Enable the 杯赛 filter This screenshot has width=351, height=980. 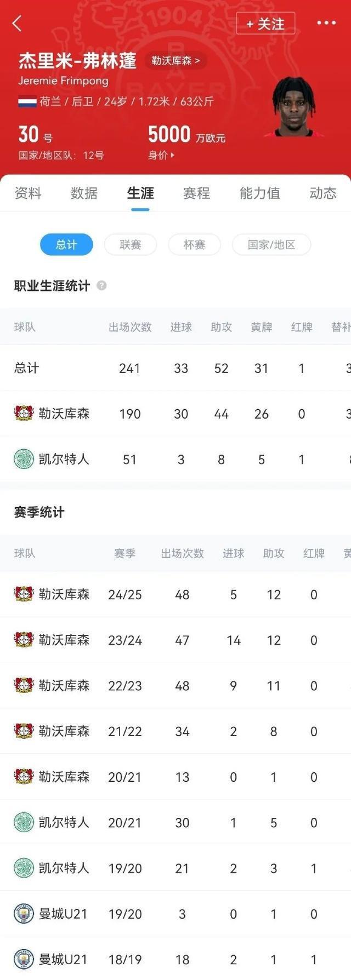[x=195, y=244]
